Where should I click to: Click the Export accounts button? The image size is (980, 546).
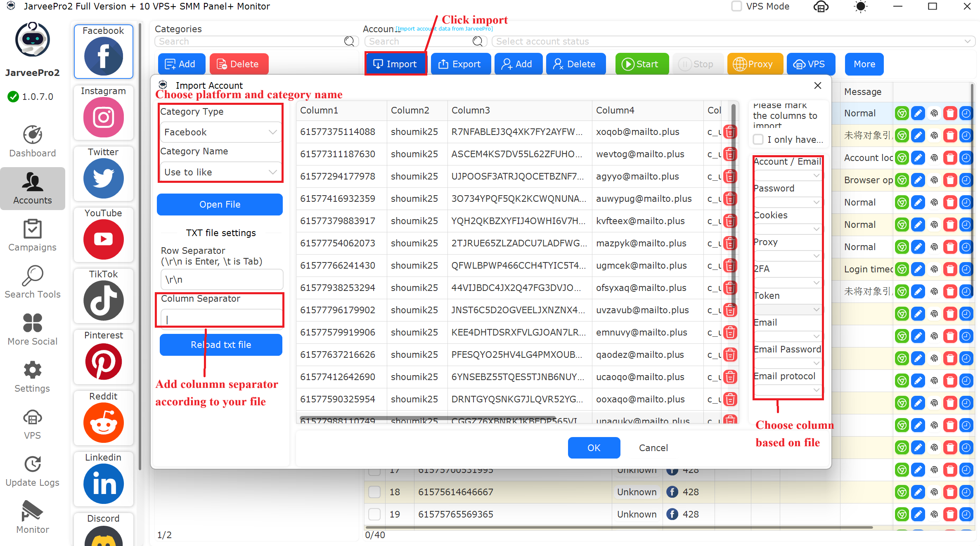pyautogui.click(x=461, y=64)
